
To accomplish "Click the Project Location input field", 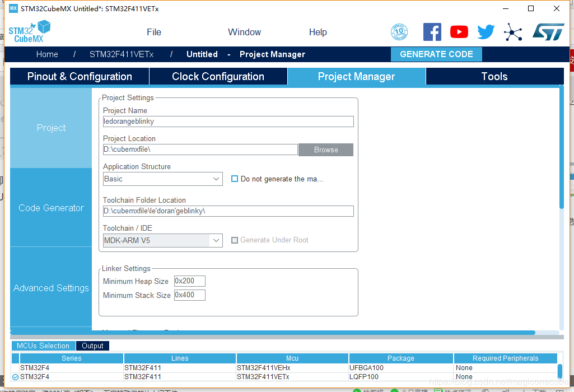I will coord(200,150).
